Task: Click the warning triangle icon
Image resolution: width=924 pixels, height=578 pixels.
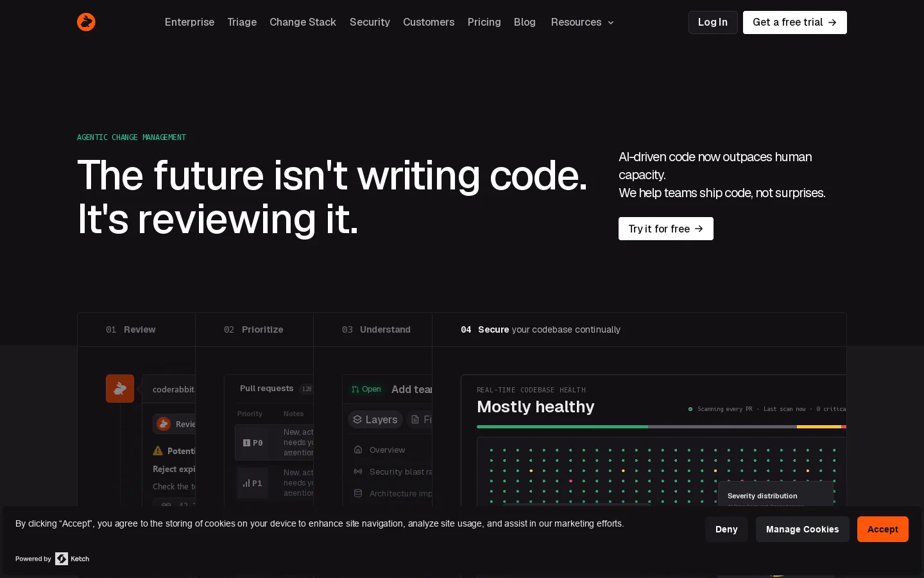Action: tap(158, 451)
